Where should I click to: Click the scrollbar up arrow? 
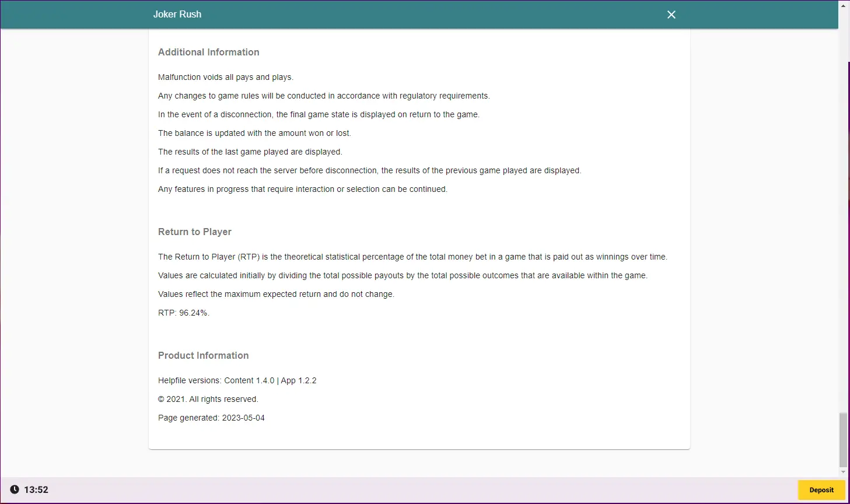(843, 5)
